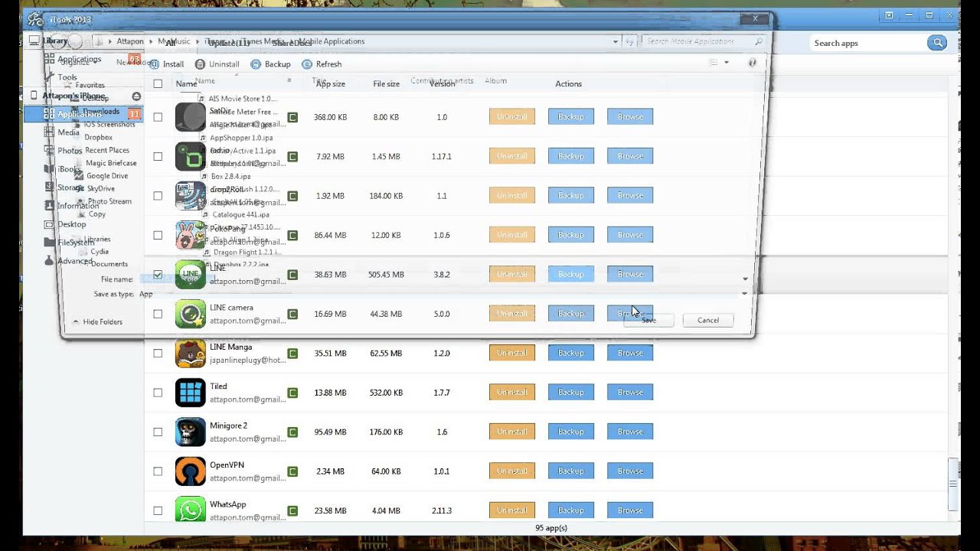
Task: Click the save dialog help icon
Action: pyautogui.click(x=752, y=63)
